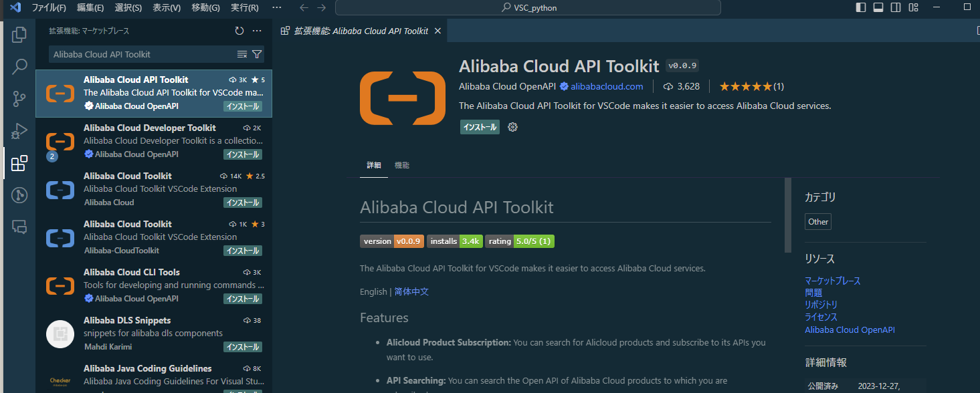Switch to the 機能 tab of the extension

click(401, 165)
